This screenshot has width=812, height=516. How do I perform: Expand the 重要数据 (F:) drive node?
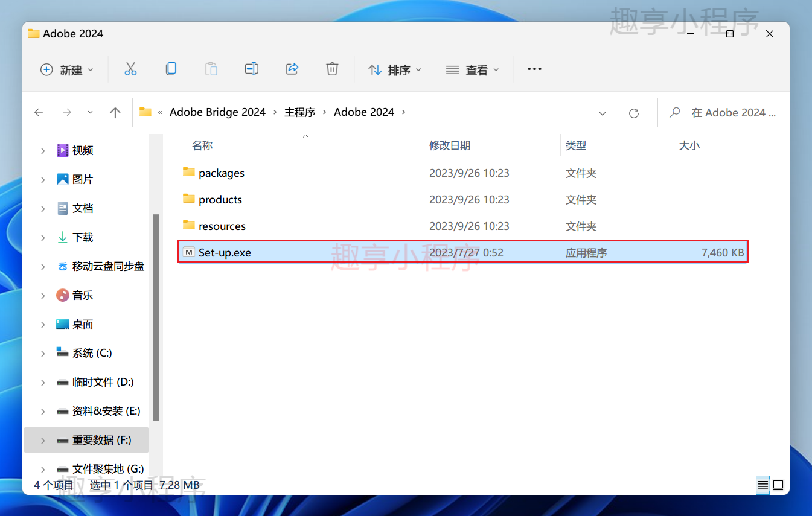43,441
